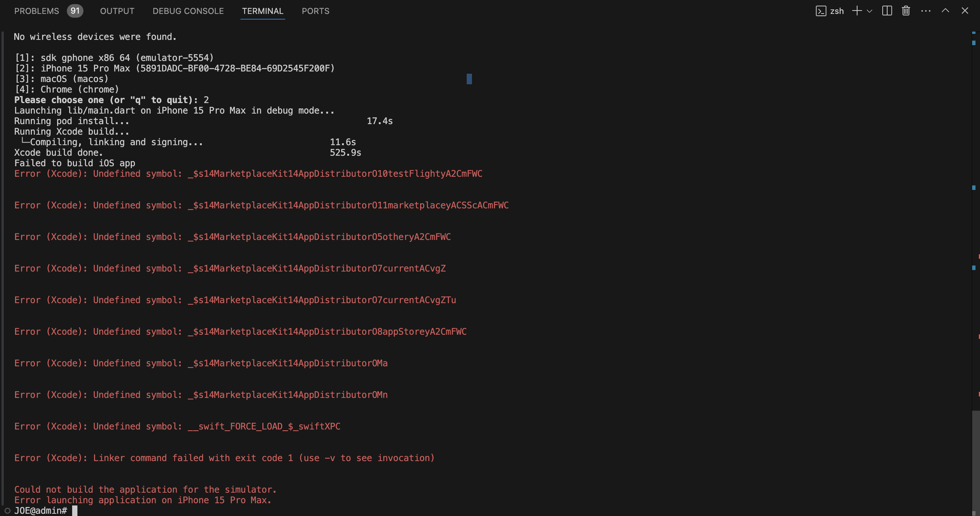The width and height of the screenshot is (980, 516).
Task: Click the appStore undefined symbol error
Action: pyautogui.click(x=240, y=332)
